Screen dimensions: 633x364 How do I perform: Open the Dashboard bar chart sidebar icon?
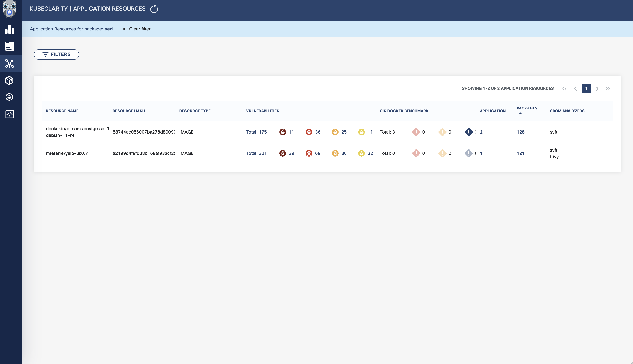(10, 29)
